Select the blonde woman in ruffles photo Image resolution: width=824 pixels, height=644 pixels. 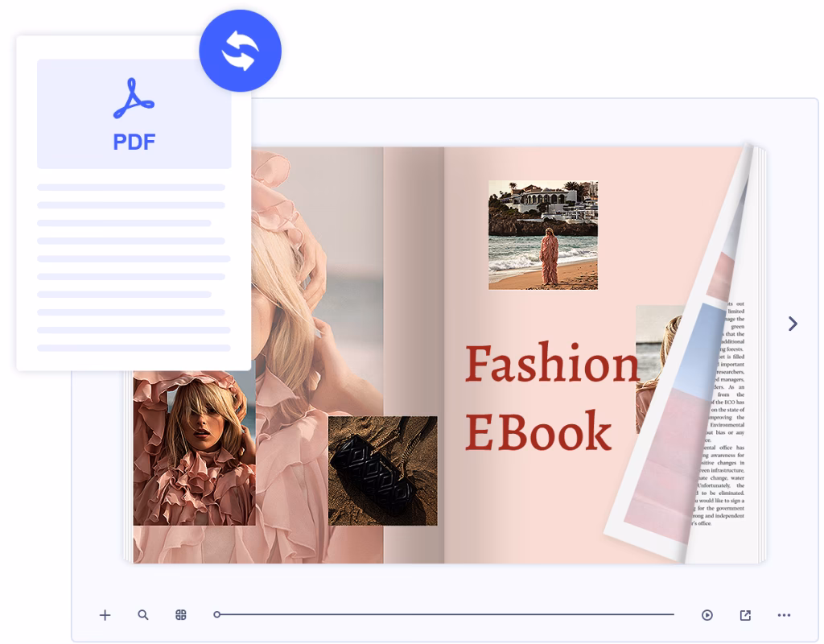(x=194, y=448)
